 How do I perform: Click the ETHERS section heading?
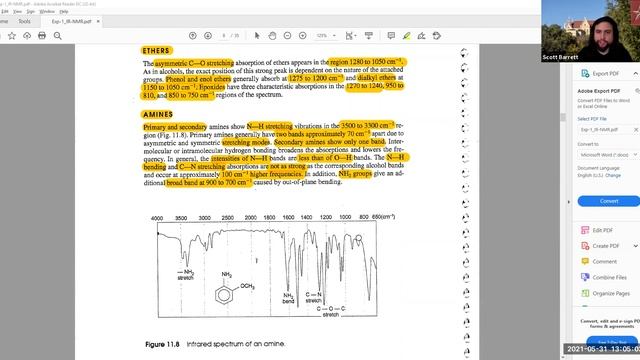156,51
